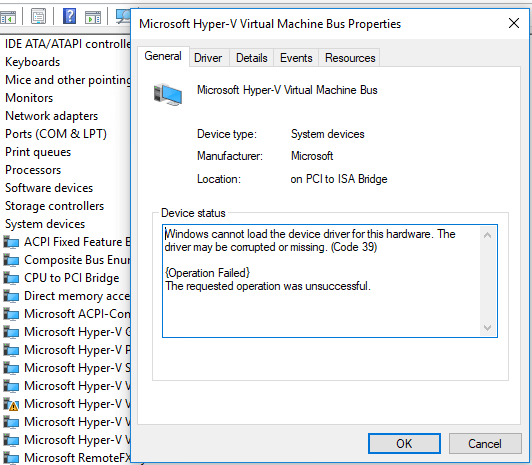Select Ports (COM & LPT) category
Image resolution: width=532 pixels, height=465 pixels.
tap(56, 134)
